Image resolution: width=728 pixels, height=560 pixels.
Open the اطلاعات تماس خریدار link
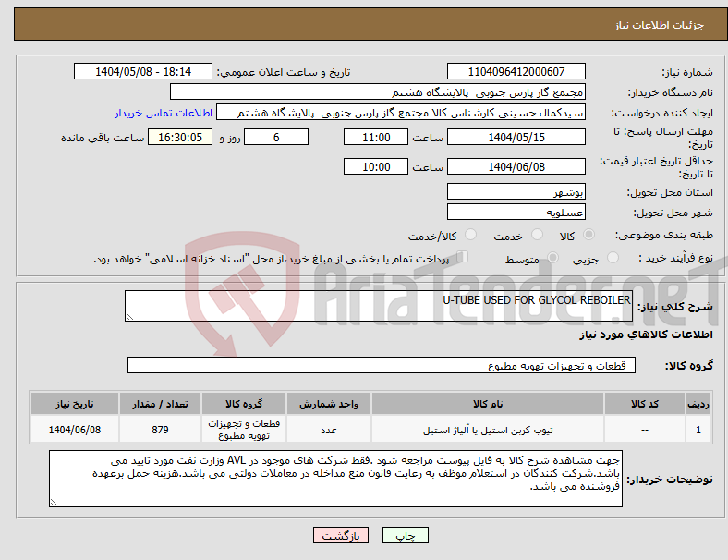164,113
